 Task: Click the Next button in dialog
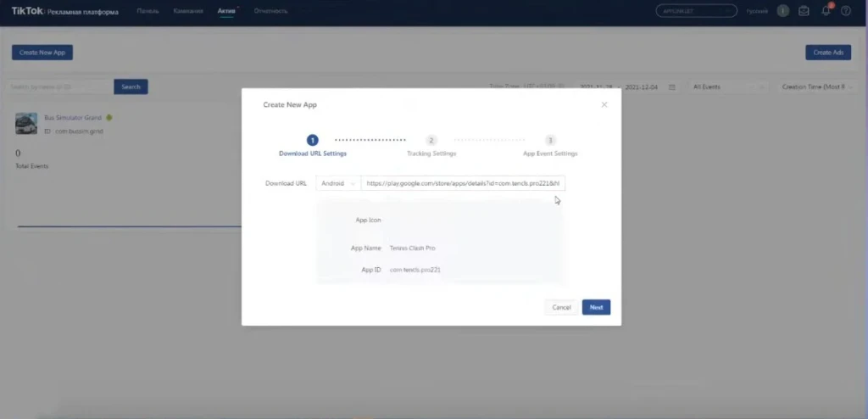coord(596,307)
